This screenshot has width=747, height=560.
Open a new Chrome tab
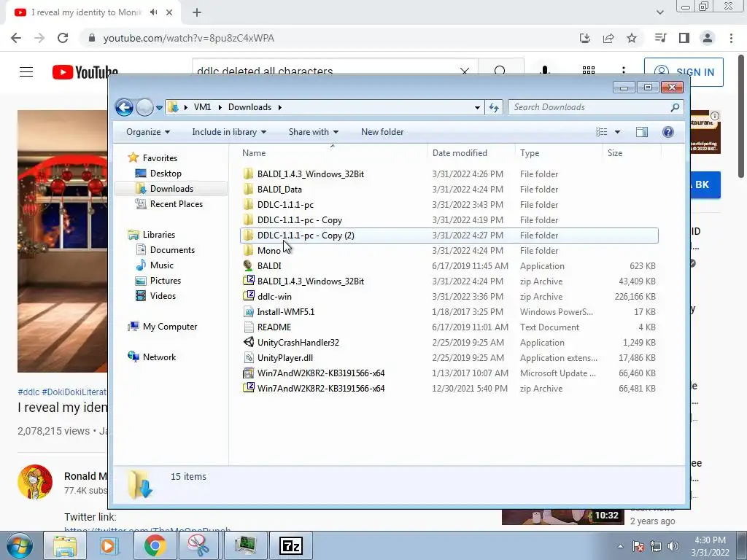click(197, 12)
